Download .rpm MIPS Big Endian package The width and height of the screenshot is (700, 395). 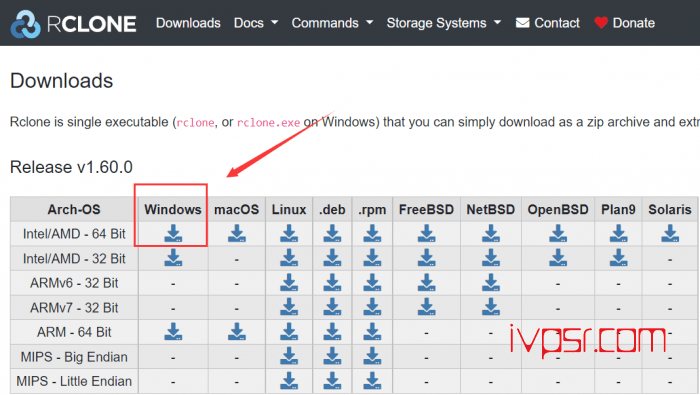coord(372,356)
